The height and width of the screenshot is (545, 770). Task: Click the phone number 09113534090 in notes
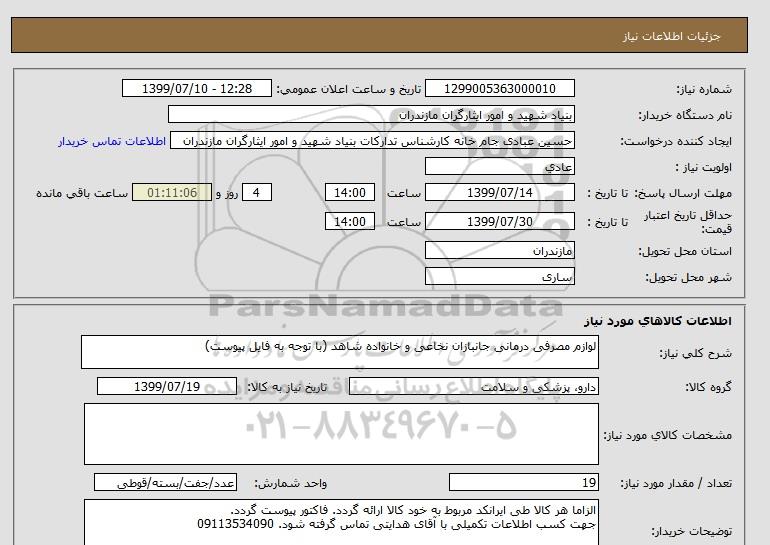pyautogui.click(x=235, y=524)
